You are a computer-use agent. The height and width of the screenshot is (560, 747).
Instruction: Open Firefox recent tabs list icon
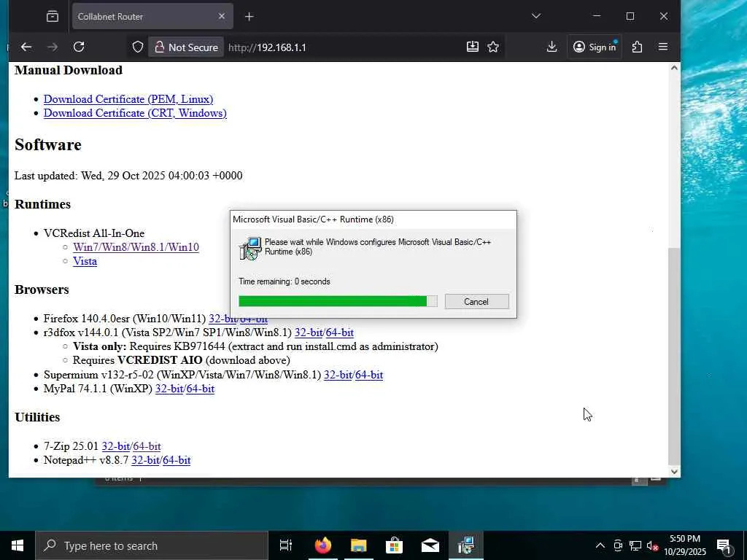pyautogui.click(x=53, y=17)
